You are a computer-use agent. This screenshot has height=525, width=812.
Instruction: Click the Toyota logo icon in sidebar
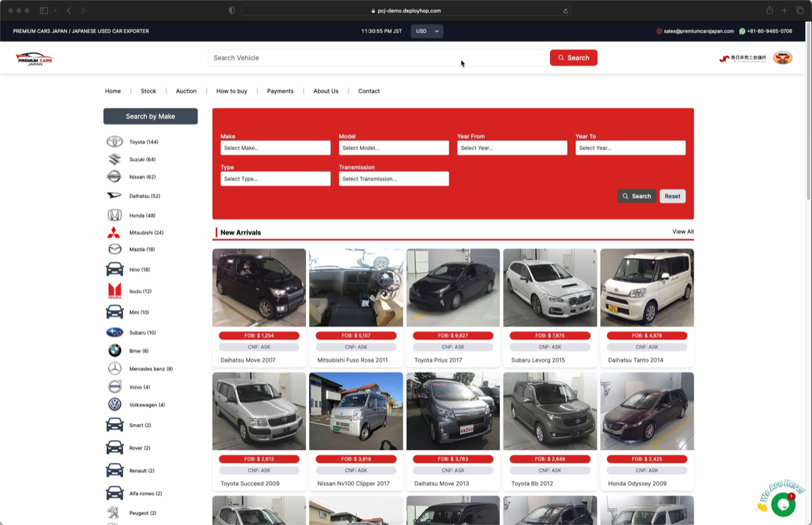coord(114,142)
